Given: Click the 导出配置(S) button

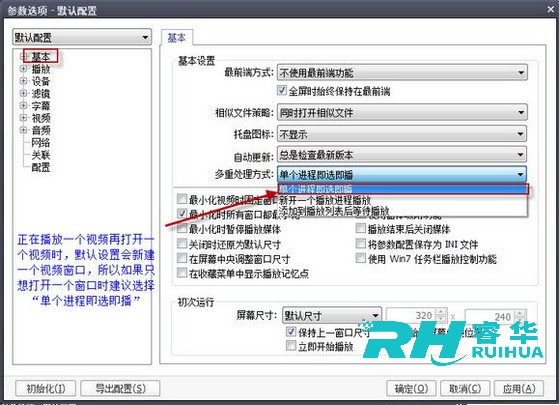Looking at the screenshot, I should [120, 388].
